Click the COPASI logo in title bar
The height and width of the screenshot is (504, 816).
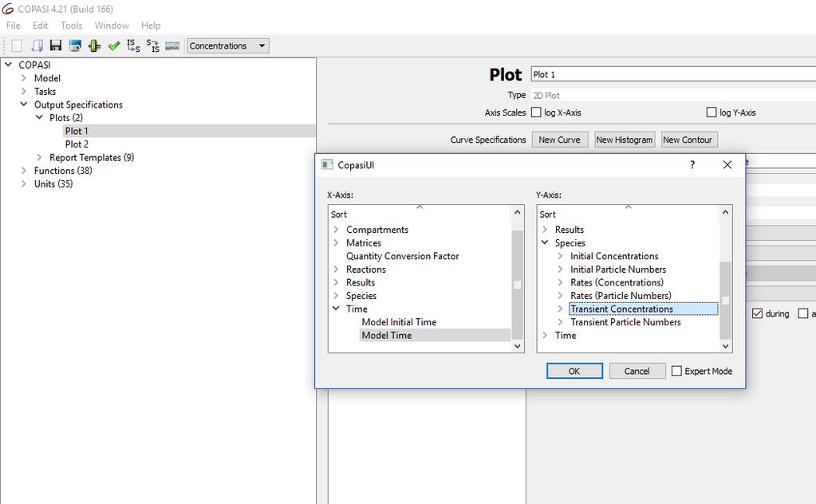pyautogui.click(x=8, y=9)
